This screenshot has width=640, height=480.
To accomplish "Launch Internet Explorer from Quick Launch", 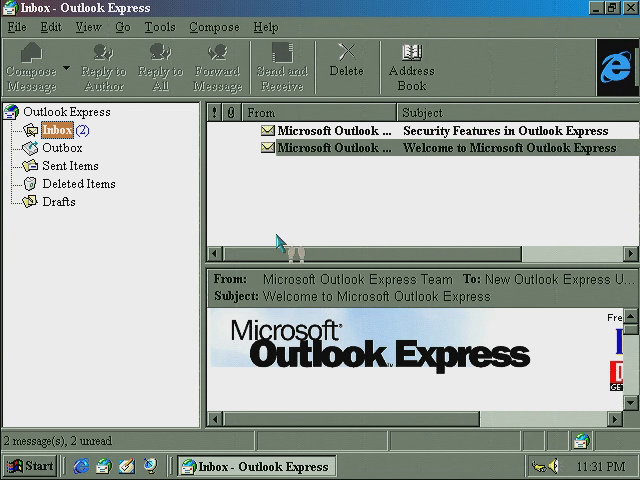I will pos(81,466).
